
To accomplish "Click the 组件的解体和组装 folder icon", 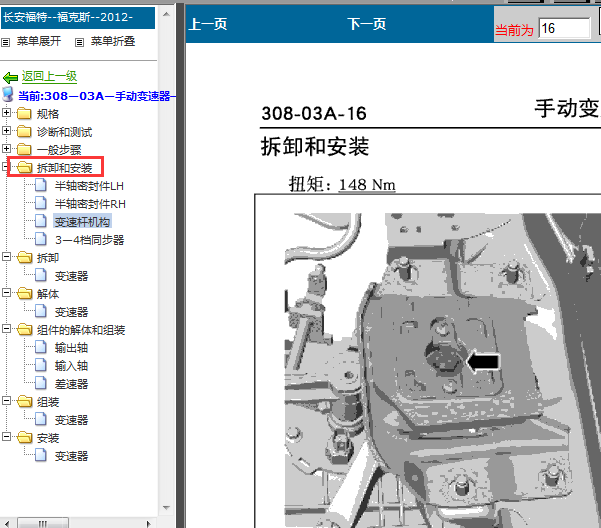I will click(x=25, y=330).
